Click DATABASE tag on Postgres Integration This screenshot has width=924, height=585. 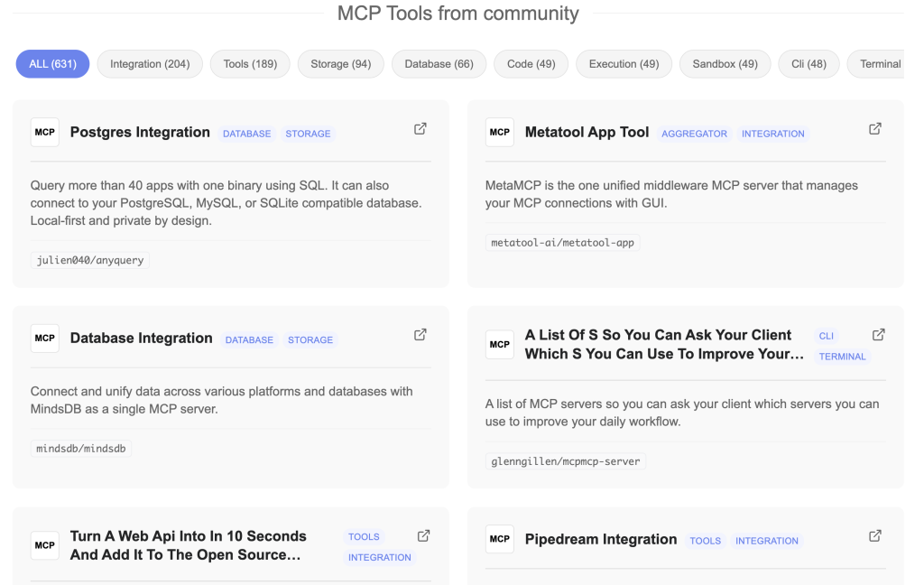[247, 134]
